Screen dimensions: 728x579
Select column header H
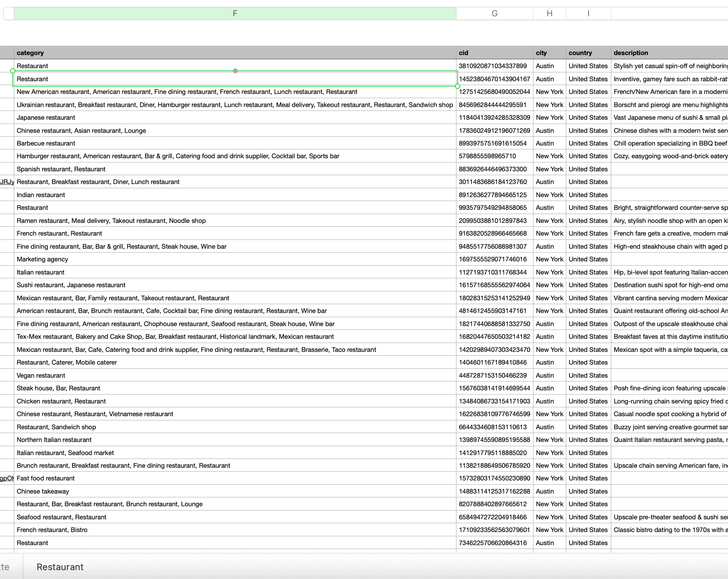pyautogui.click(x=549, y=13)
